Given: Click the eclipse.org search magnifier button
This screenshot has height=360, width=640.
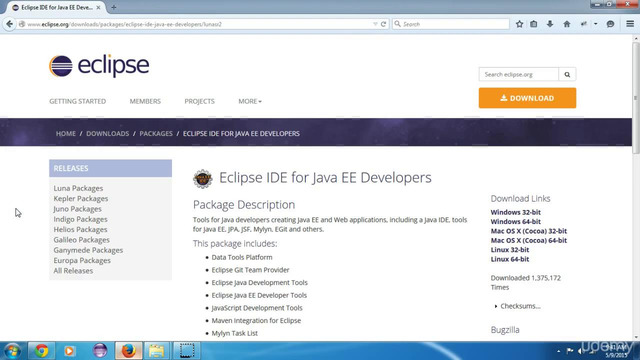Looking at the screenshot, I should coord(567,74).
